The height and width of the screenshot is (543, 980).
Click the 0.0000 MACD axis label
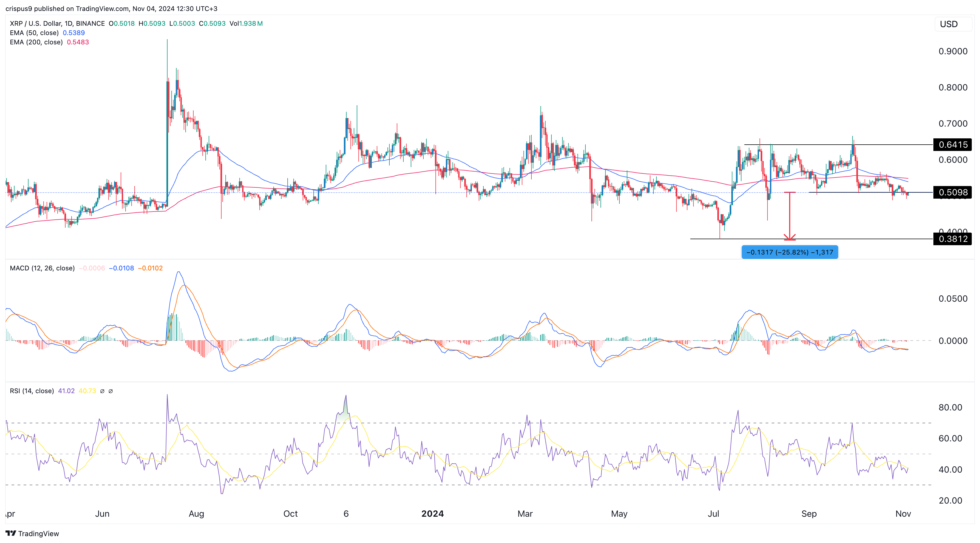(x=953, y=341)
